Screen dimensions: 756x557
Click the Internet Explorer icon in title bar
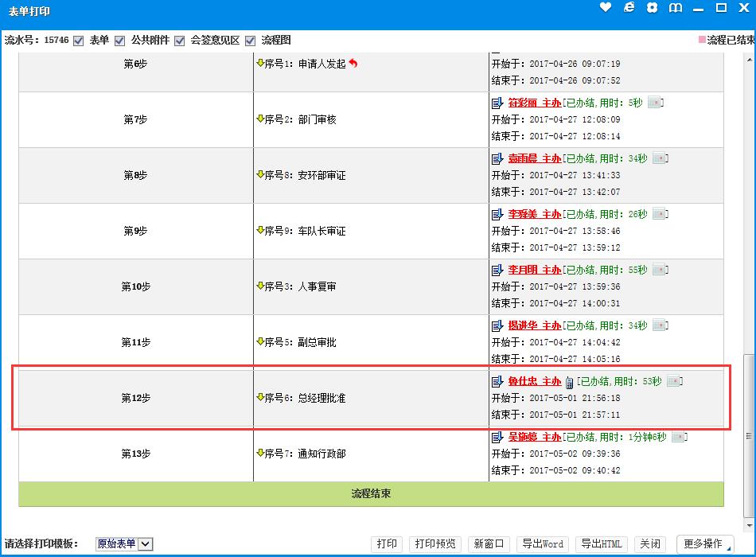pos(629,7)
